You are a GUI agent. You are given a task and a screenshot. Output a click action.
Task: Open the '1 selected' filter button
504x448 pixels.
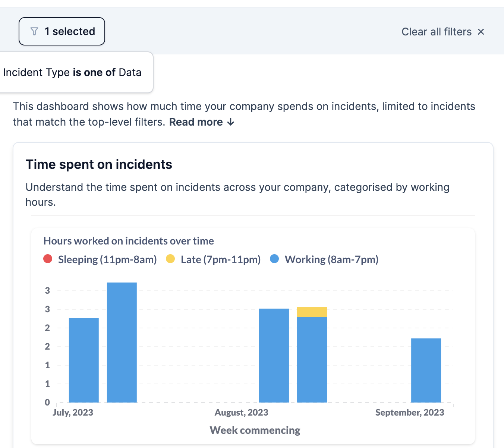tap(62, 31)
